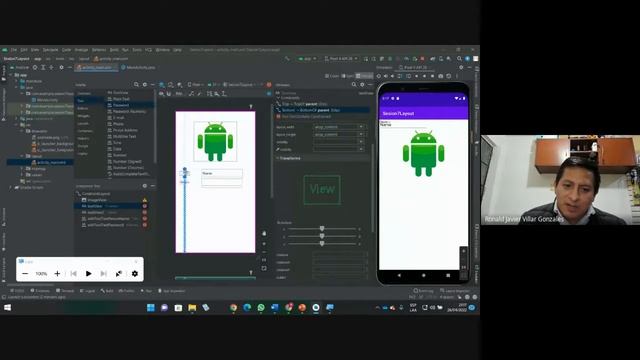
Task: Adjust second rotation slider
Action: [322, 236]
